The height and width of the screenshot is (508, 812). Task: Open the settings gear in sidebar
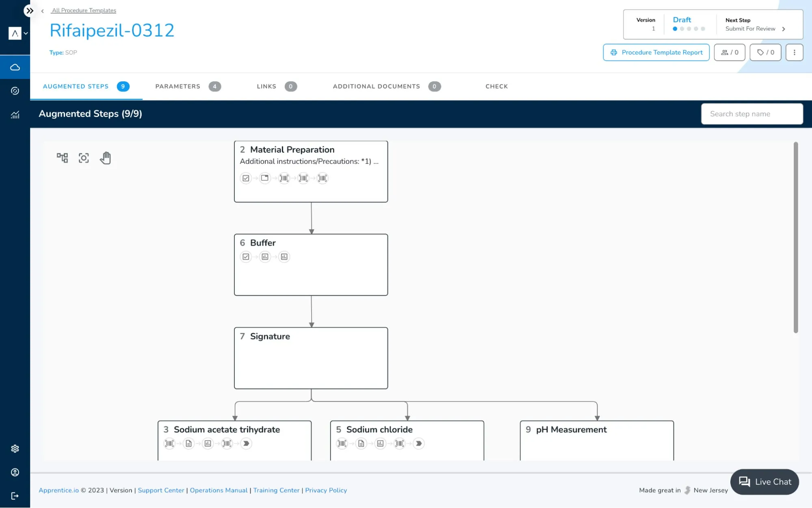pos(15,449)
